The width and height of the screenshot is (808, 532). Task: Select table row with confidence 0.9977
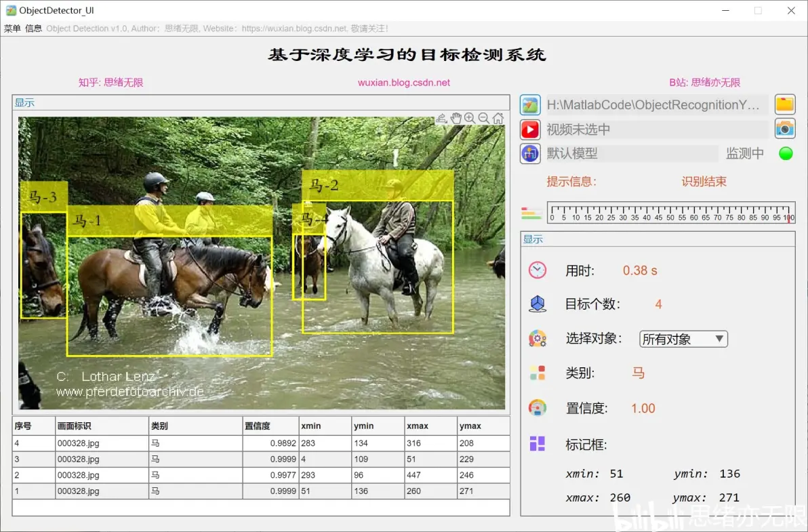(261, 475)
